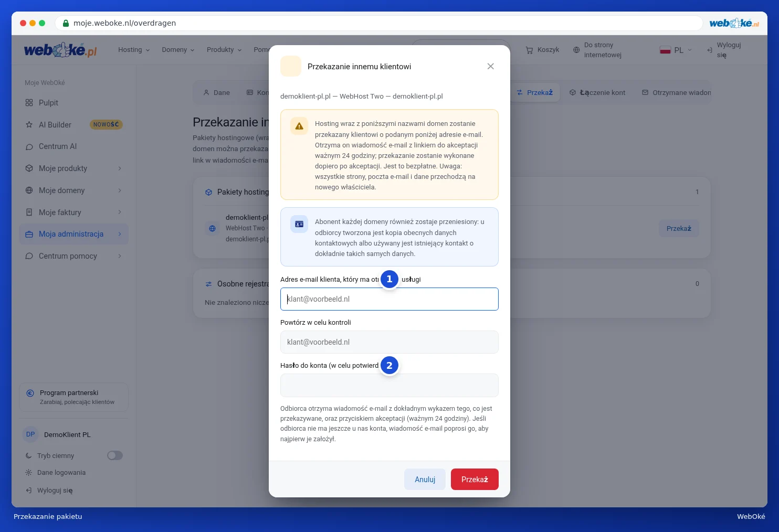
Task: Switch to the Dane tab
Action: click(x=216, y=93)
